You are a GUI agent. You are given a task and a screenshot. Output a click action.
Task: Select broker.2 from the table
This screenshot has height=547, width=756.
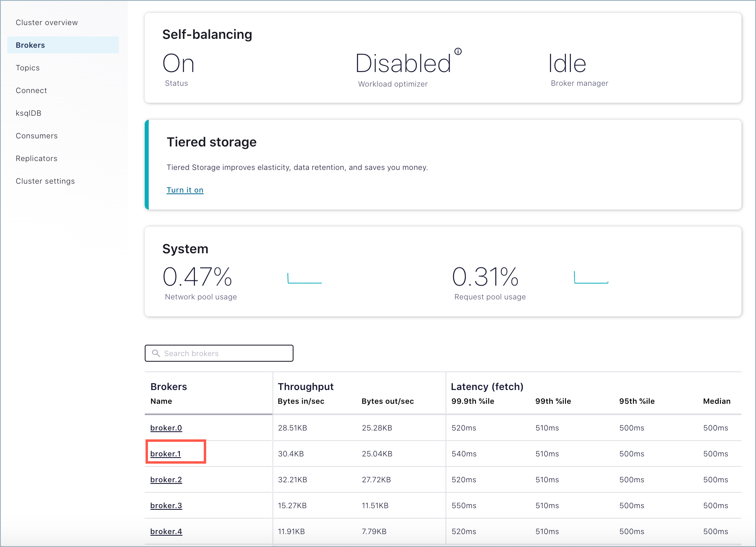[166, 480]
